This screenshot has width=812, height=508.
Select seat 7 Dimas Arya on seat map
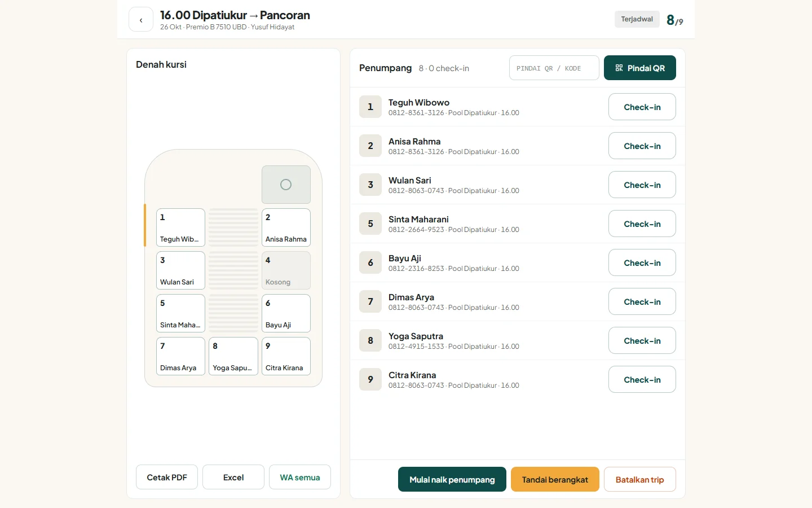[180, 356]
